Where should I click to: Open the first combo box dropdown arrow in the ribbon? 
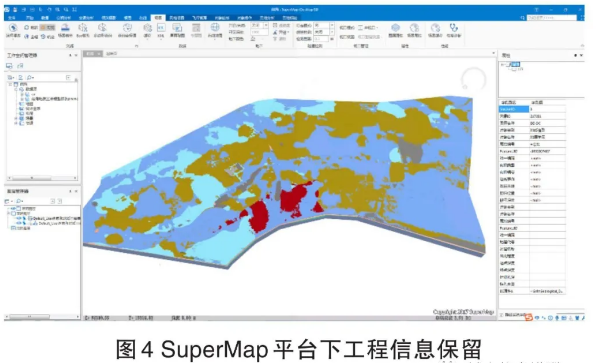click(266, 25)
